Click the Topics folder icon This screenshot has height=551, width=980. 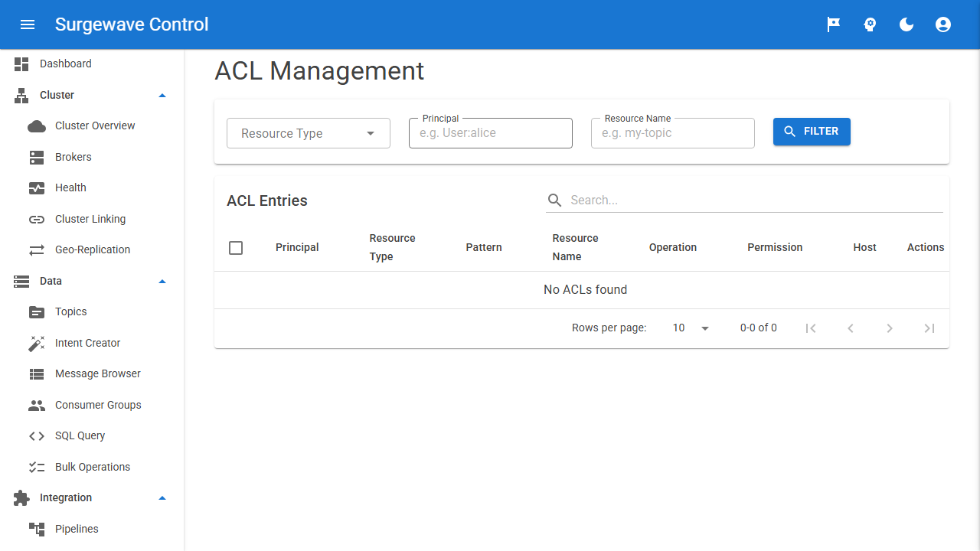(37, 311)
